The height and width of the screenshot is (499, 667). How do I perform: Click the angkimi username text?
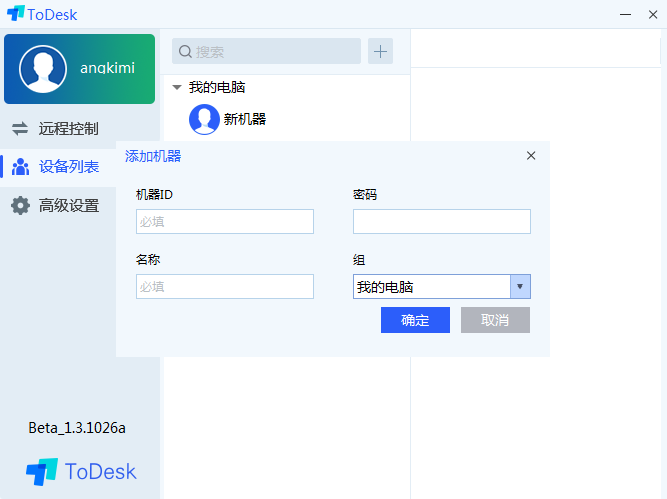coord(107,68)
